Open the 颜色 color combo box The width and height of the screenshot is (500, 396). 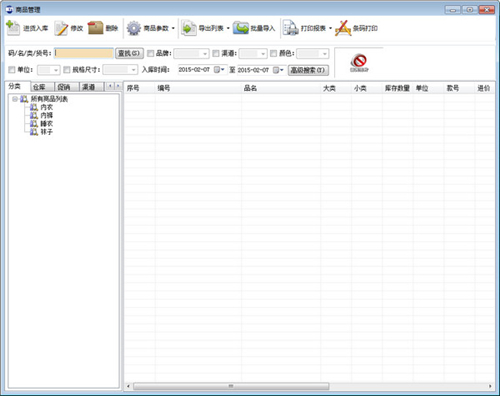click(313, 53)
